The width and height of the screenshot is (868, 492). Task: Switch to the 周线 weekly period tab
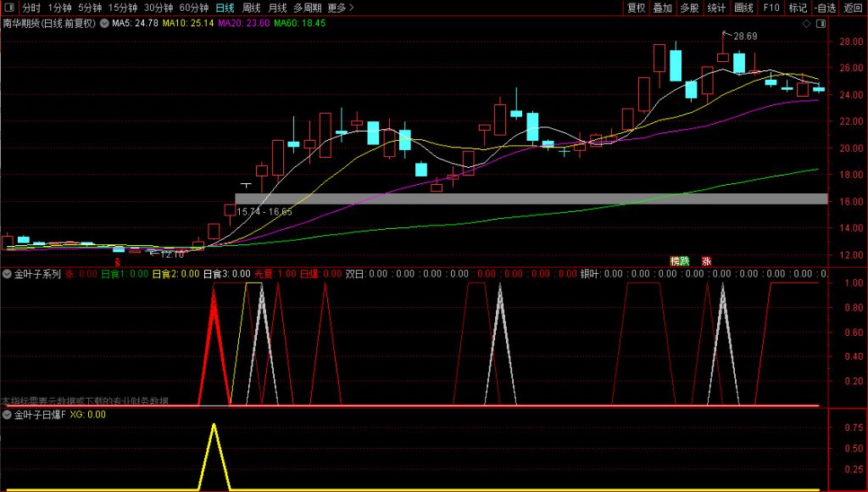[252, 8]
